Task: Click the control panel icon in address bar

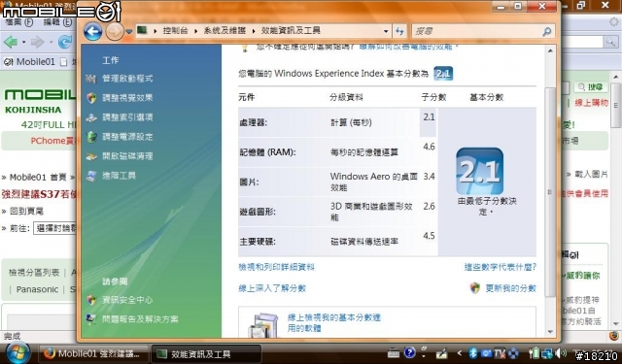Action: coord(143,30)
